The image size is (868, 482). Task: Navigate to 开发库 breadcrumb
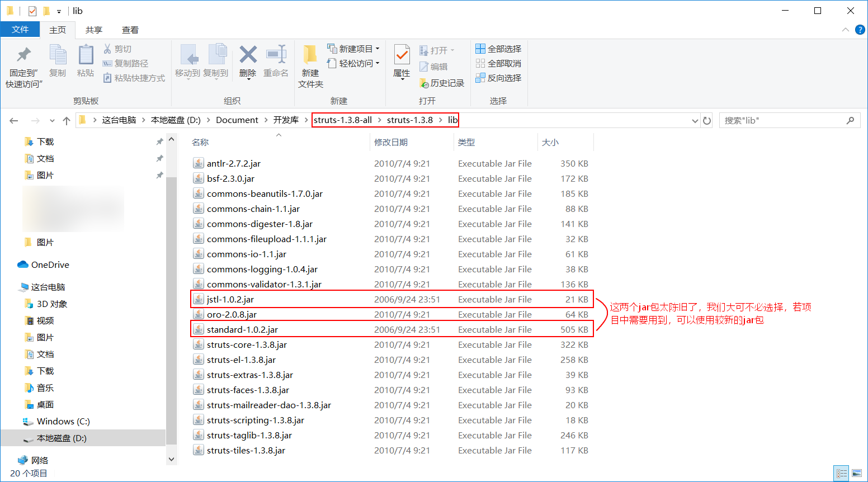(x=286, y=120)
